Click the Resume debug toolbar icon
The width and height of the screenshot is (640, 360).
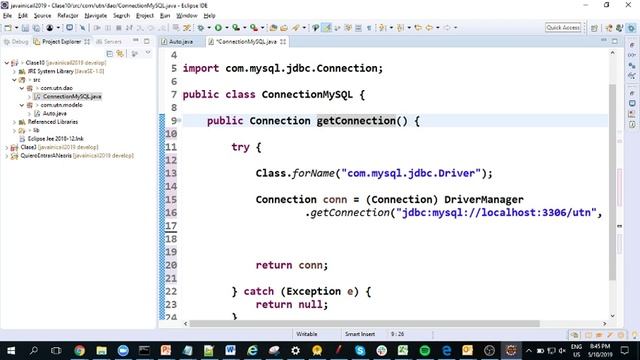pos(97,28)
